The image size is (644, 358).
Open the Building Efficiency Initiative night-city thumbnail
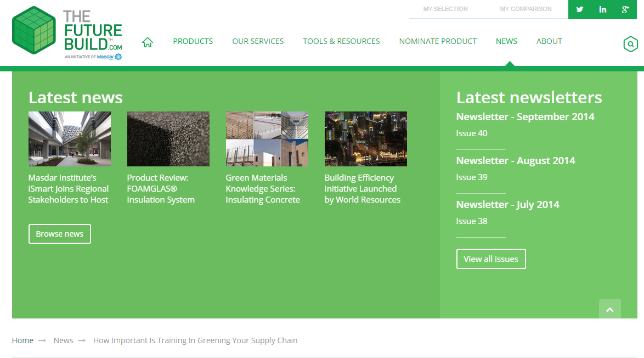click(365, 139)
